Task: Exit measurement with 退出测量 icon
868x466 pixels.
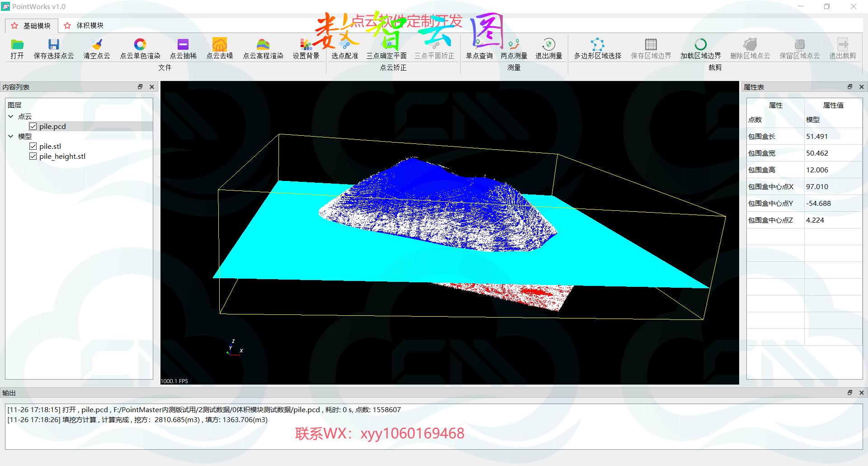Action: click(x=549, y=45)
